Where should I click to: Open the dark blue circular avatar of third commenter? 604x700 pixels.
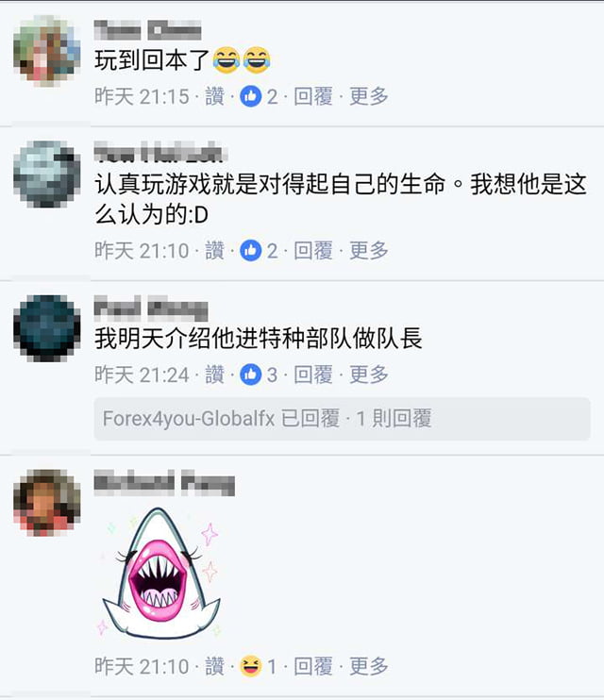click(47, 328)
